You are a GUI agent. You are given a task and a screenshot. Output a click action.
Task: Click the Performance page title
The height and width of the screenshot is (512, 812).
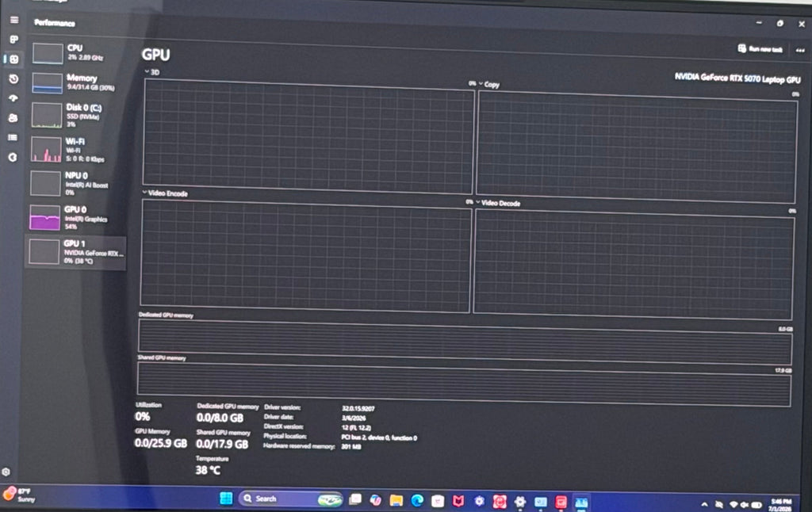coord(55,23)
